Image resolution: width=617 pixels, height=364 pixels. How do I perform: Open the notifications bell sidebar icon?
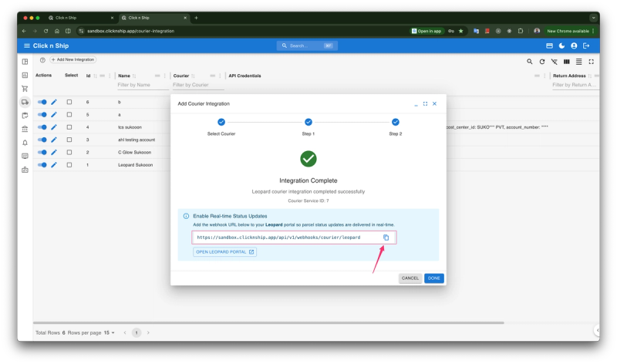(x=25, y=143)
